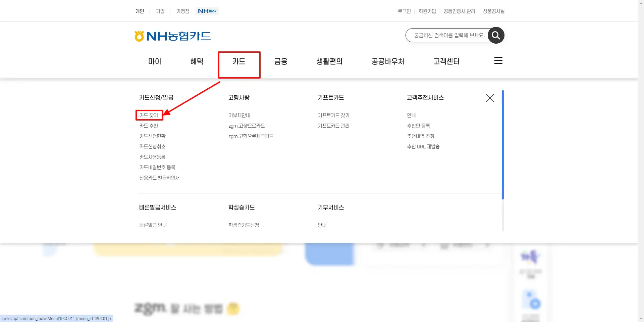Open 신용카드 발급확인서 submenu item
This screenshot has width=644, height=322.
[159, 178]
